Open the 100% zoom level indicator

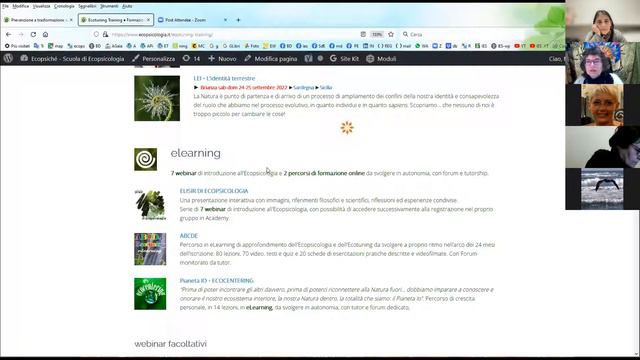click(377, 34)
